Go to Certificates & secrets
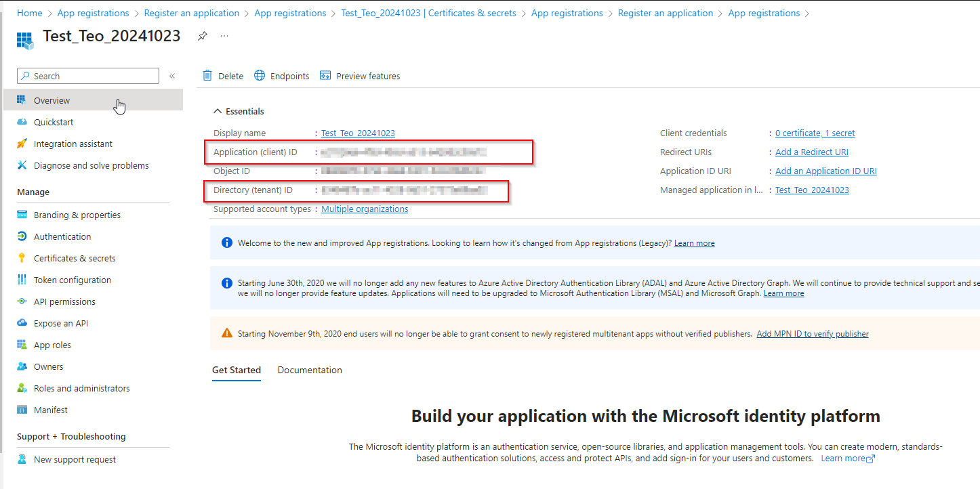The image size is (980, 489). point(75,258)
